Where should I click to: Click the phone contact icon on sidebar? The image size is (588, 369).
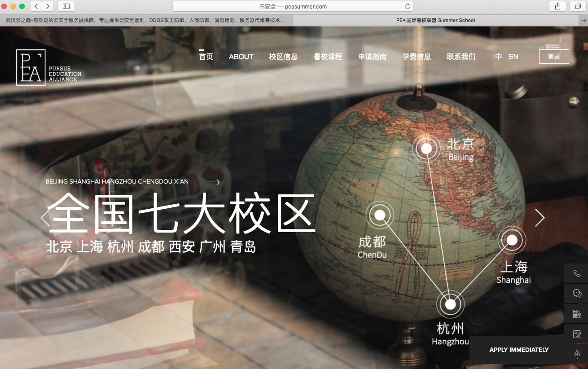click(577, 273)
